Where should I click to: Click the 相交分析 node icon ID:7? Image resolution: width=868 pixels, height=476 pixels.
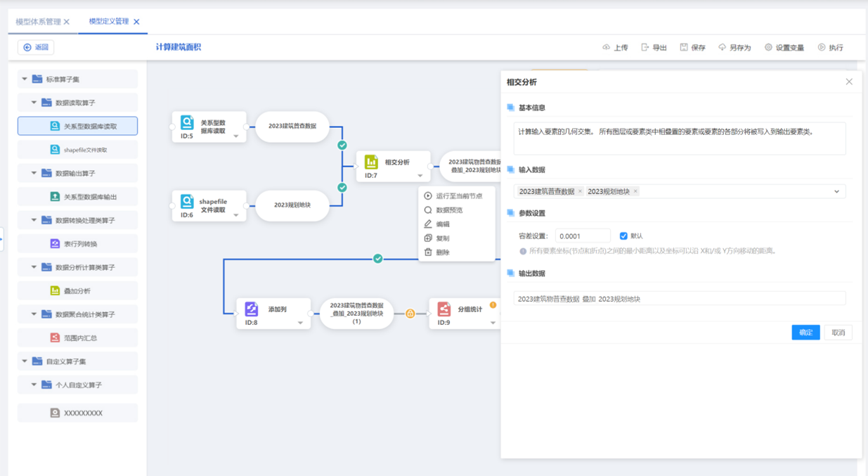point(371,164)
